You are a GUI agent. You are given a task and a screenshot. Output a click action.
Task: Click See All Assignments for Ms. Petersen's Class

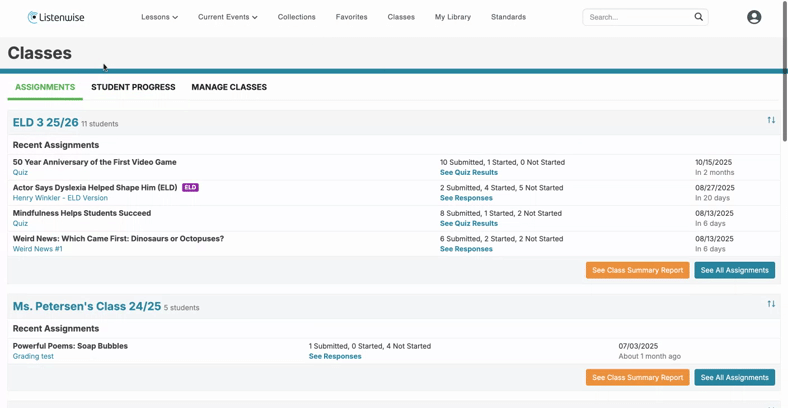tap(735, 377)
